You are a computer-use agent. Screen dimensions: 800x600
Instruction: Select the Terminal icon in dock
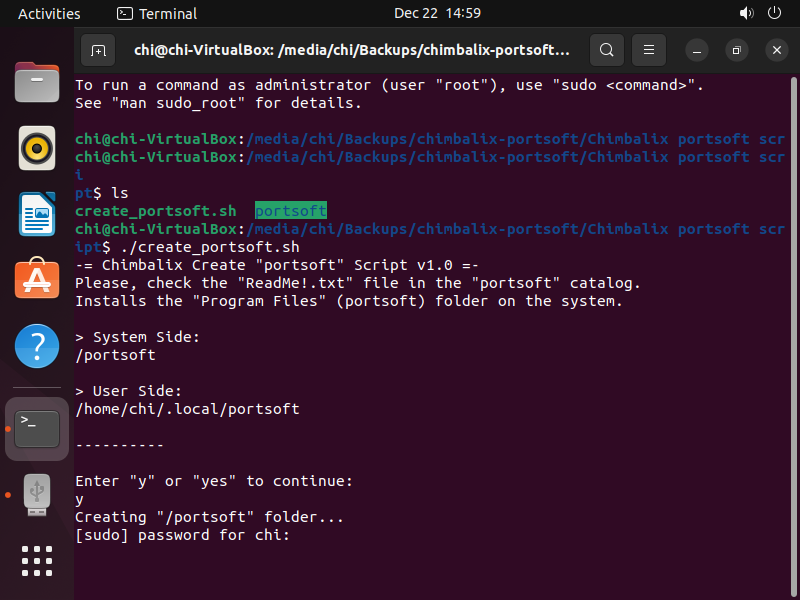[37, 428]
